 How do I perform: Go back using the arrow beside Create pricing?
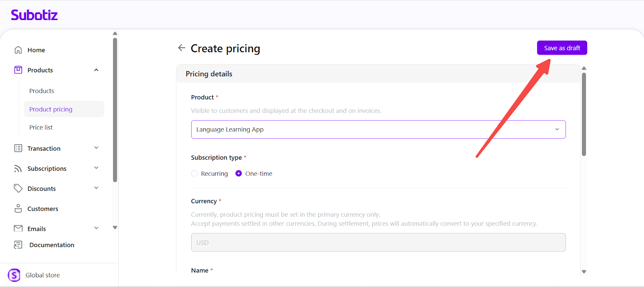[182, 48]
